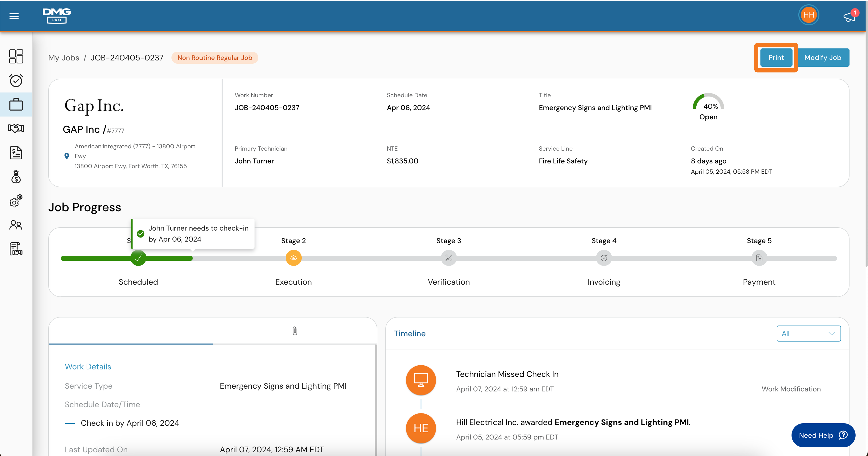This screenshot has height=456, width=868.
Task: Click the Timeline heading
Action: click(x=410, y=333)
